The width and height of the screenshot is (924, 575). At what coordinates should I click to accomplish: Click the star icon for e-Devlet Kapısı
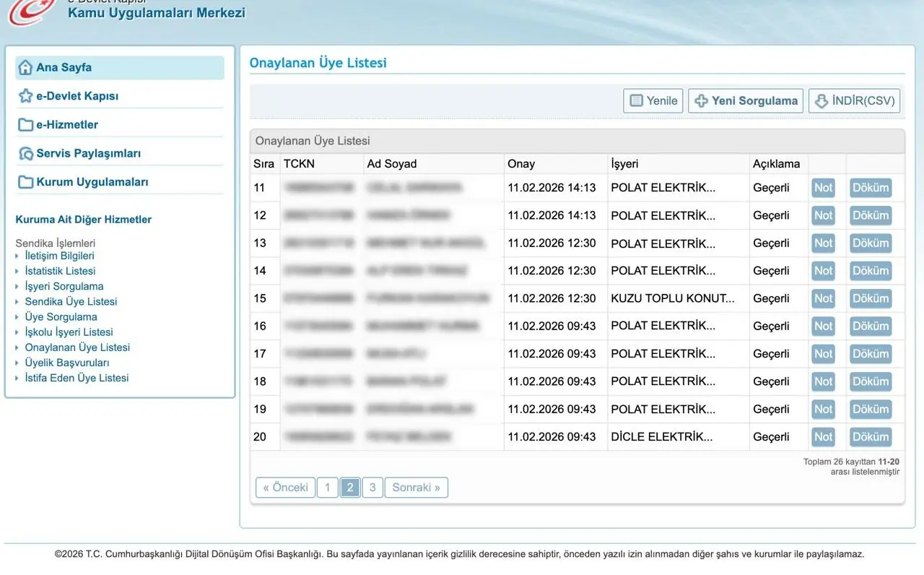pos(25,96)
